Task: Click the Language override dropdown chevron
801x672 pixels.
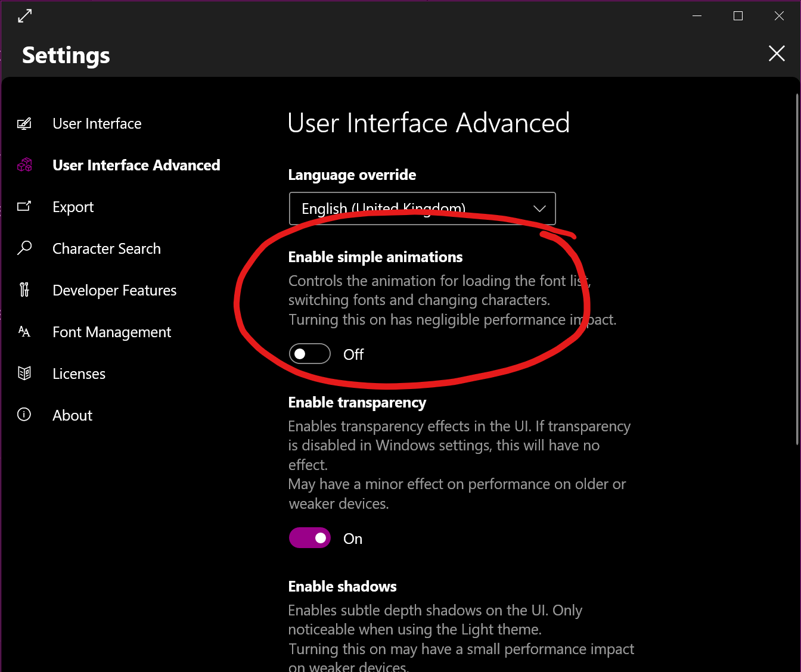Action: tap(539, 209)
